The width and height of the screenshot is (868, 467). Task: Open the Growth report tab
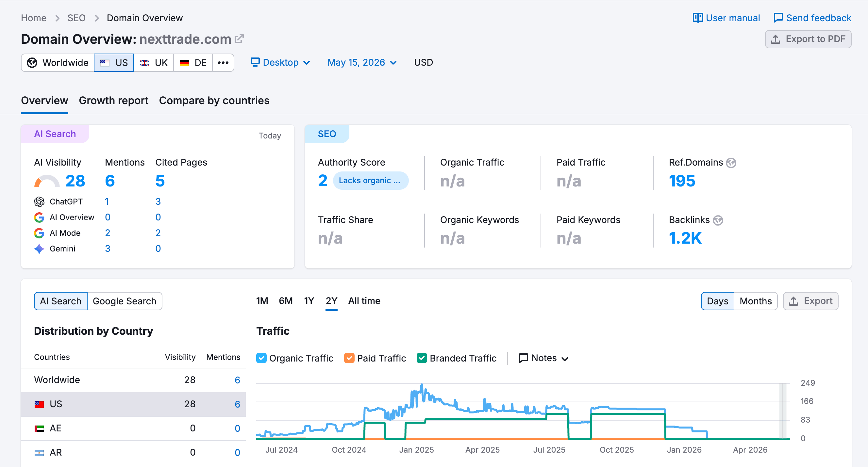[113, 101]
